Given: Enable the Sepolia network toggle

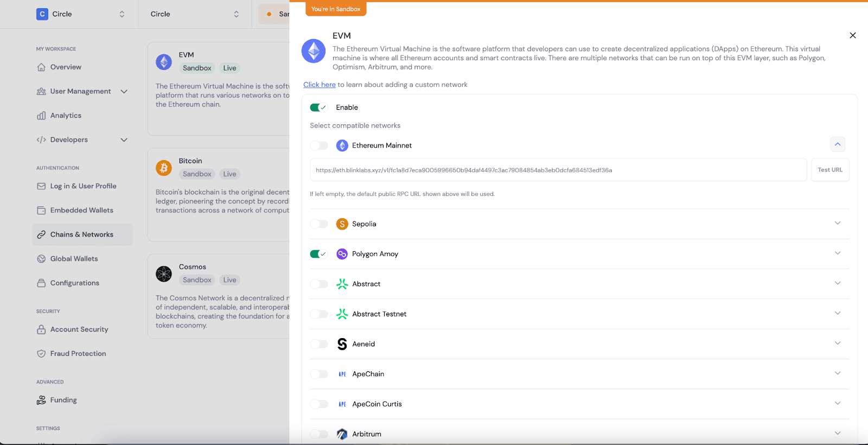Looking at the screenshot, I should point(319,224).
